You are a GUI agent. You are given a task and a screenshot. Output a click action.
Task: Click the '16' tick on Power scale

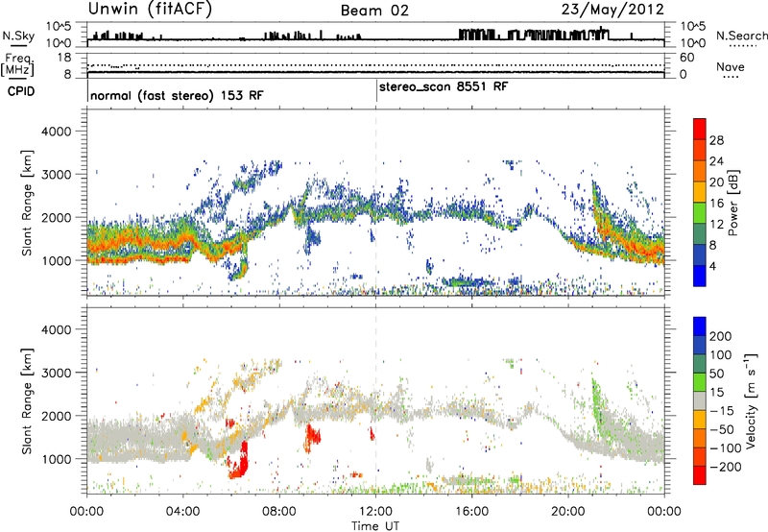(716, 204)
